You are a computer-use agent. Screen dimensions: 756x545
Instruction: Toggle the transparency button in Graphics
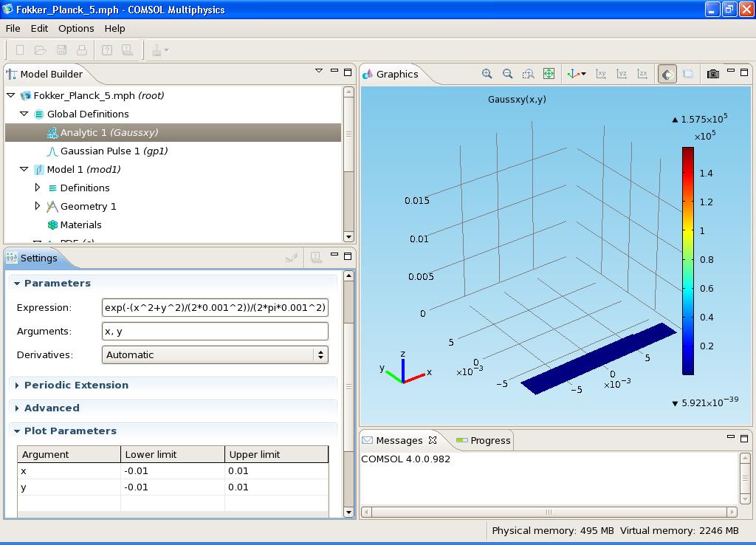pyautogui.click(x=687, y=74)
